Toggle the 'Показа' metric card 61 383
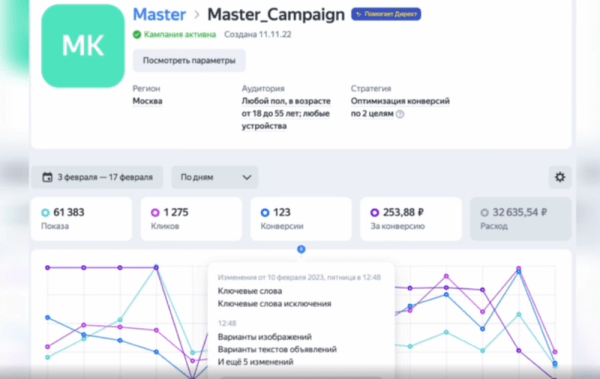The image size is (600, 379). point(82,219)
